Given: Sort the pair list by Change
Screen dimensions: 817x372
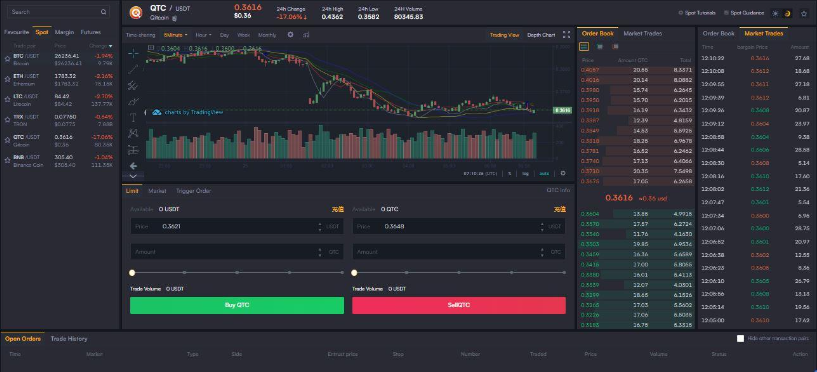Looking at the screenshot, I should coord(101,46).
